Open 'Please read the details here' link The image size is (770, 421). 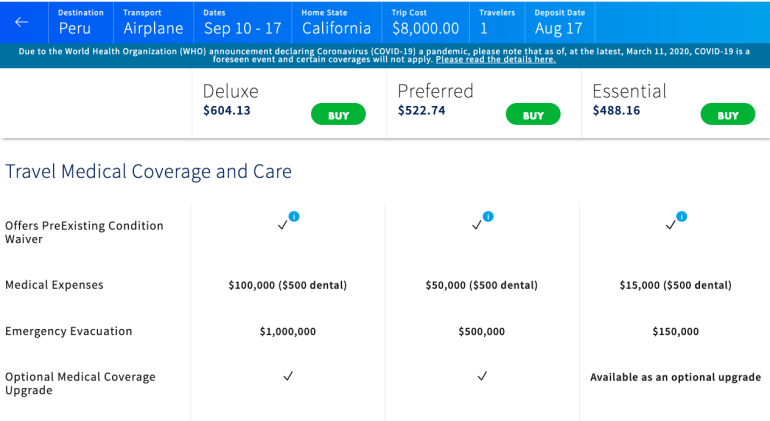tap(495, 60)
